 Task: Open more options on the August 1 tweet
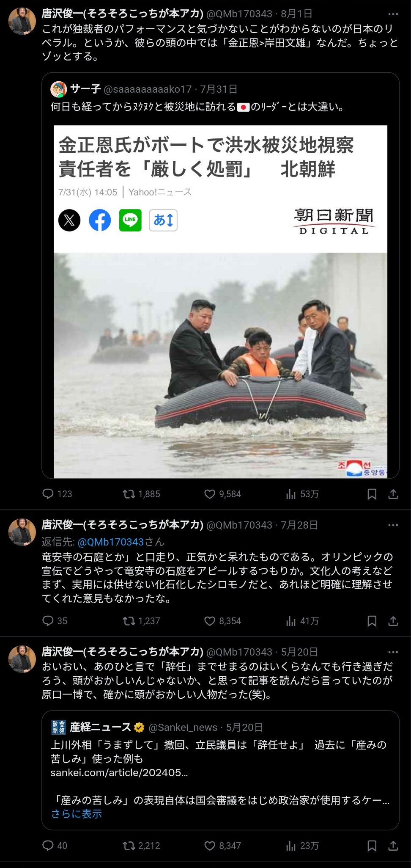pyautogui.click(x=393, y=14)
